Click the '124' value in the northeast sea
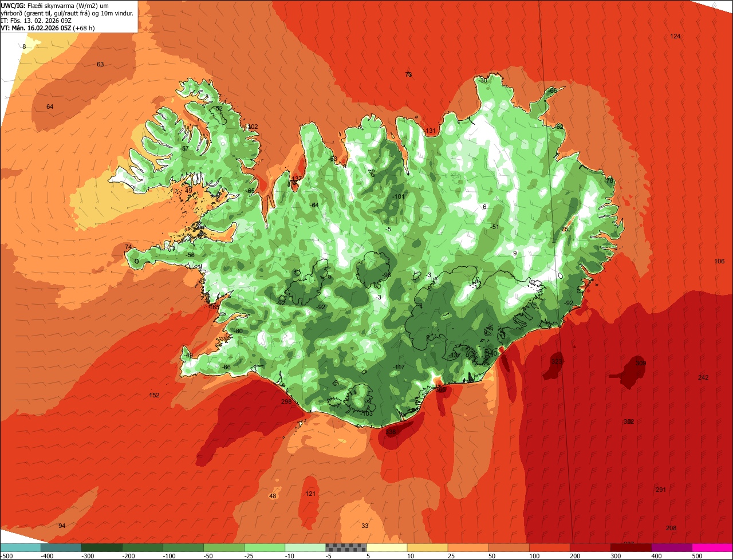Screen dimensions: 733x560 675,37
